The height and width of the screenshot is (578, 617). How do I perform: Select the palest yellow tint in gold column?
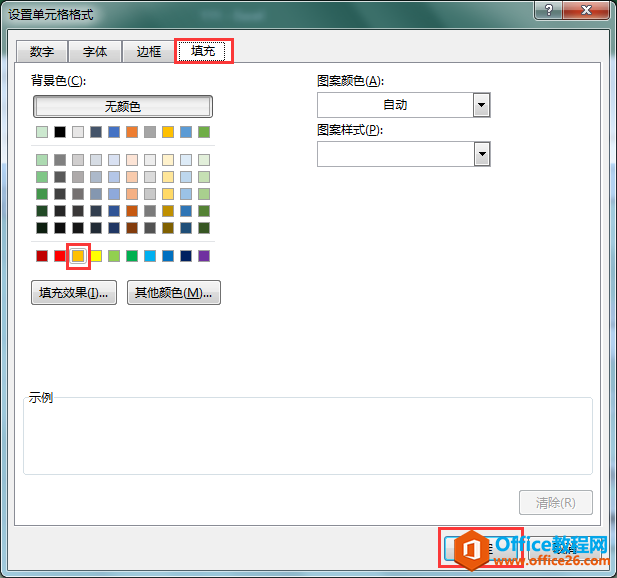168,160
